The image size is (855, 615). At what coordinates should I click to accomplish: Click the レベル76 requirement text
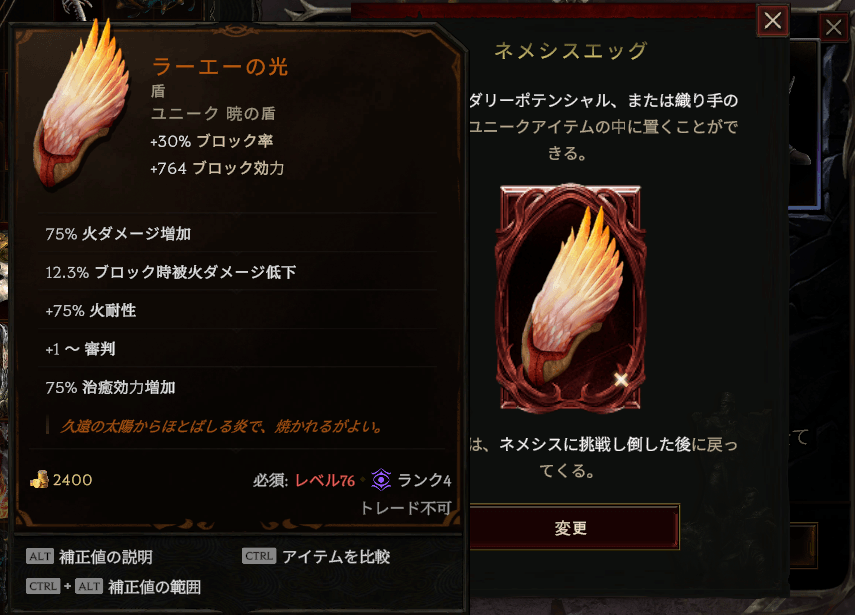click(325, 480)
